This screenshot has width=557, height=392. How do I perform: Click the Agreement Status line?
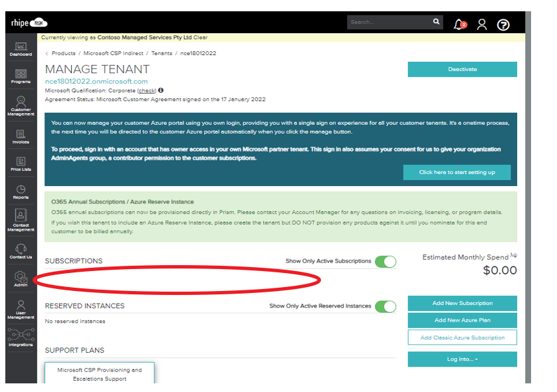[156, 100]
